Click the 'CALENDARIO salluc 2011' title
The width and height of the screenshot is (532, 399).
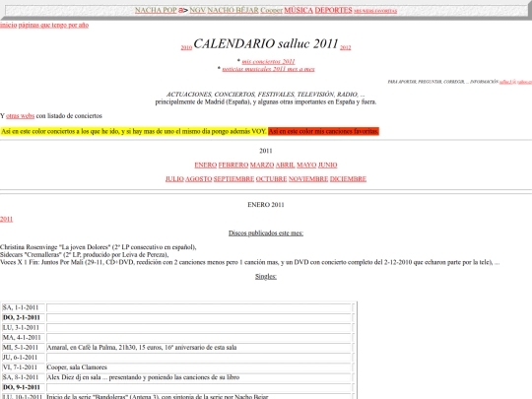click(266, 43)
